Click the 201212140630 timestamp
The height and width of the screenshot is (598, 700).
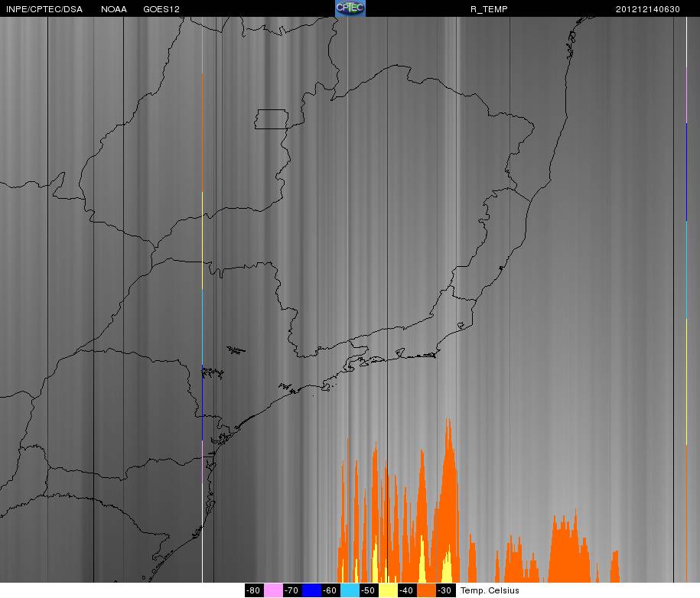pyautogui.click(x=648, y=9)
